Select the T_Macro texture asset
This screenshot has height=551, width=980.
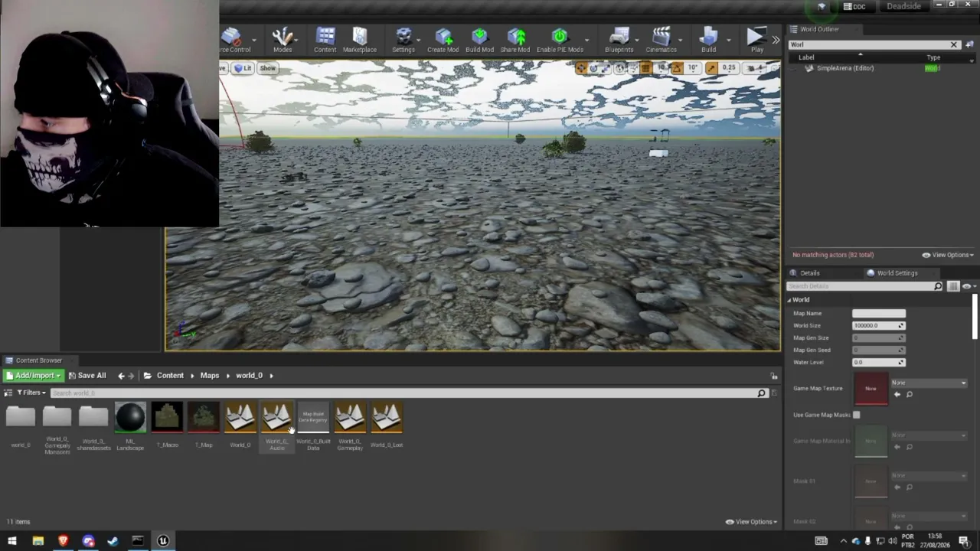click(167, 426)
